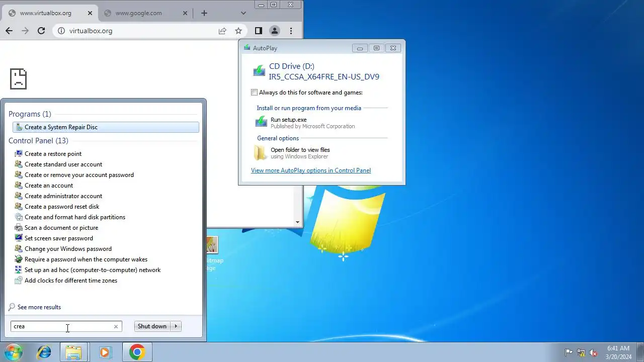The image size is (644, 362).
Task: Open Require a password when computer wakes
Action: pos(86,259)
